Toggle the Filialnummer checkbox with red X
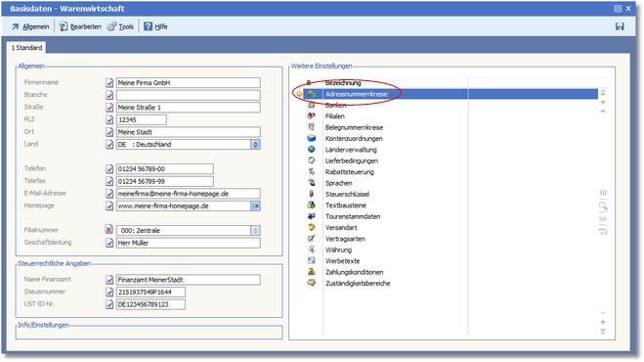 [x=108, y=230]
